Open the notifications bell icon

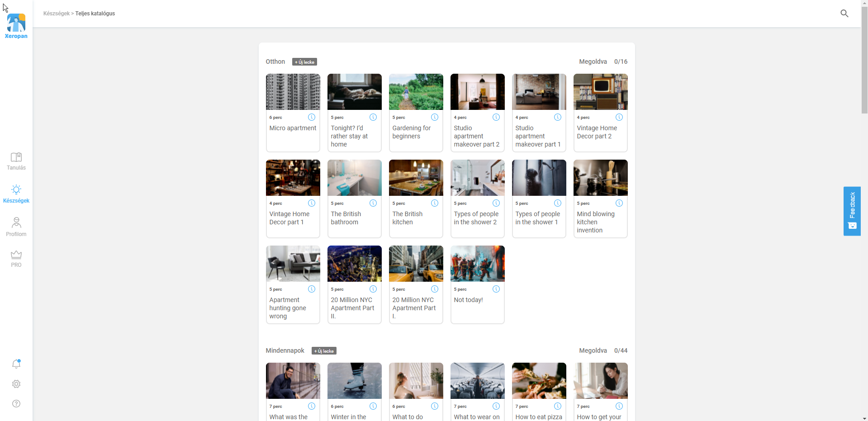click(16, 364)
